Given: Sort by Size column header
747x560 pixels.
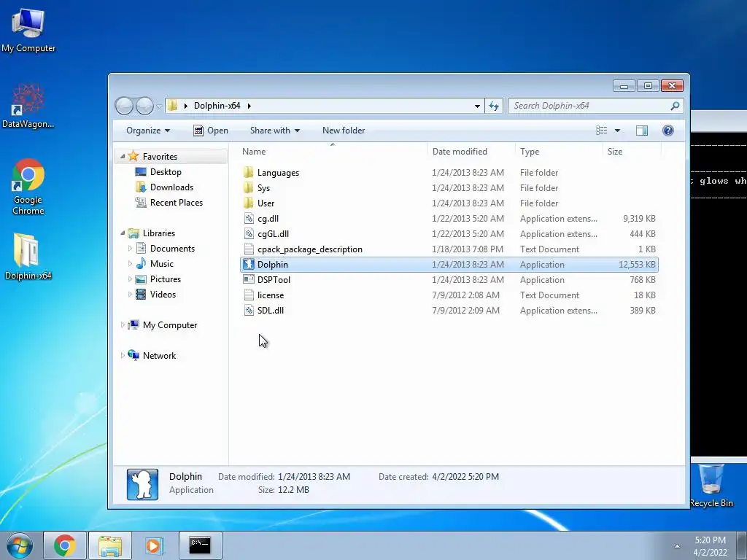Looking at the screenshot, I should [x=632, y=152].
